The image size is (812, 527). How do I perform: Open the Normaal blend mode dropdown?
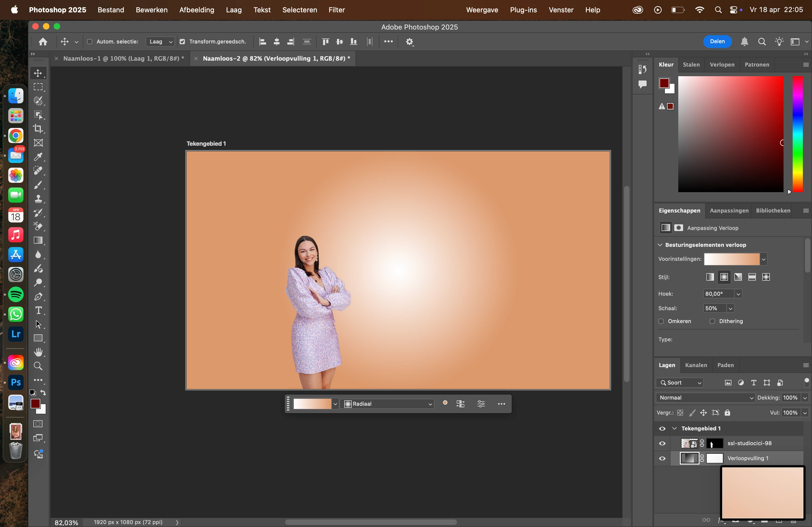click(705, 398)
